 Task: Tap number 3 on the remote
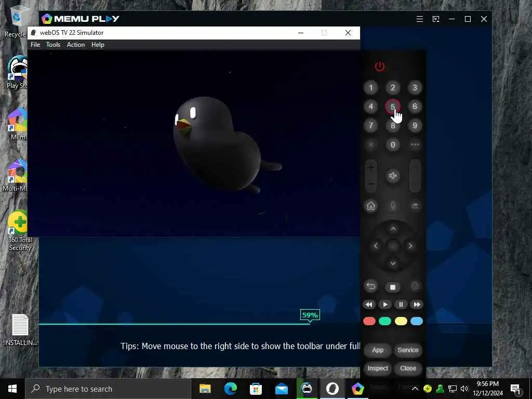pyautogui.click(x=415, y=88)
